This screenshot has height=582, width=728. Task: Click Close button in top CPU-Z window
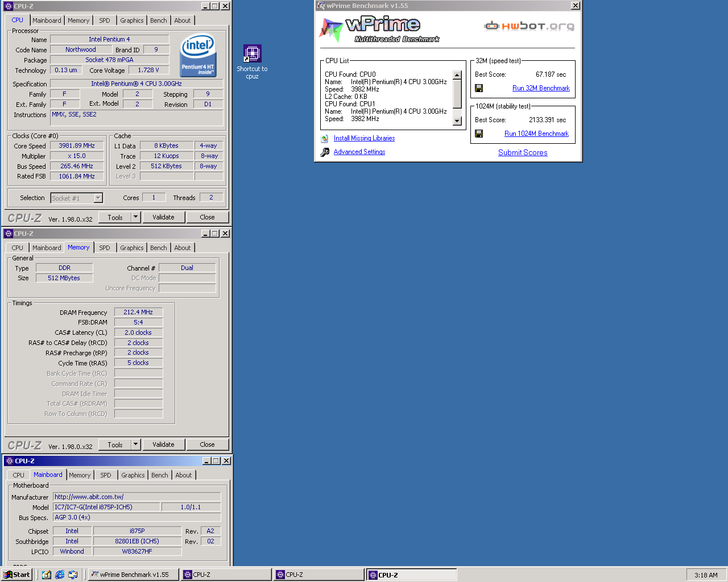208,217
